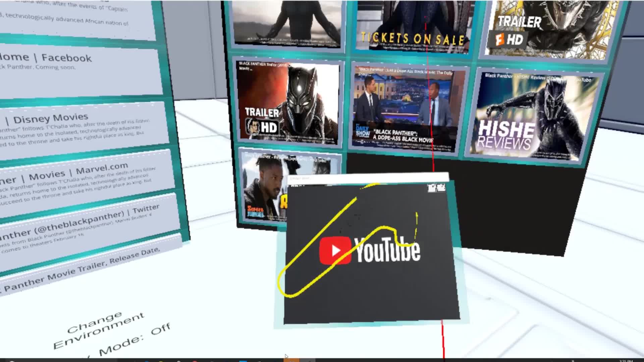Click the small icons in the YouTube window's corner
This screenshot has height=362, width=644.
pos(436,188)
